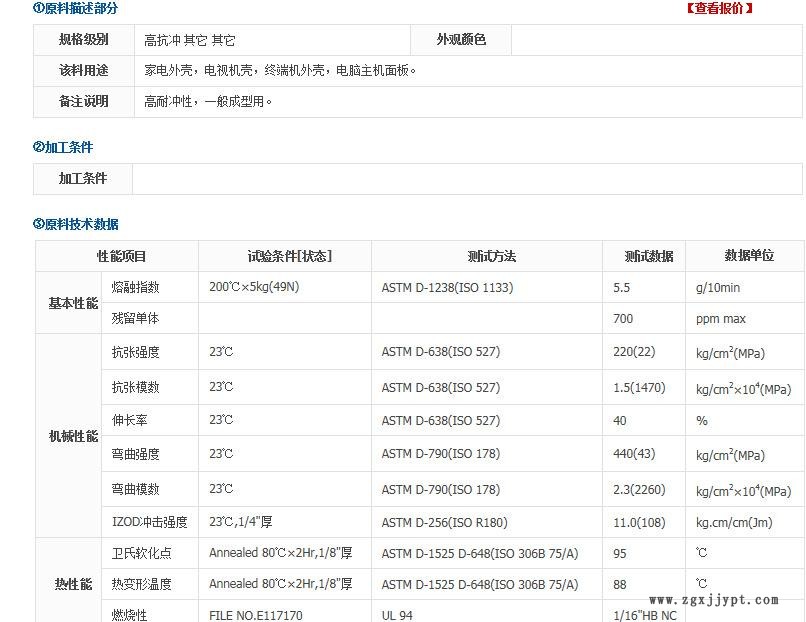This screenshot has width=806, height=622.
Task: Click the ③原料技术数据 section heading
Action: coord(76,224)
